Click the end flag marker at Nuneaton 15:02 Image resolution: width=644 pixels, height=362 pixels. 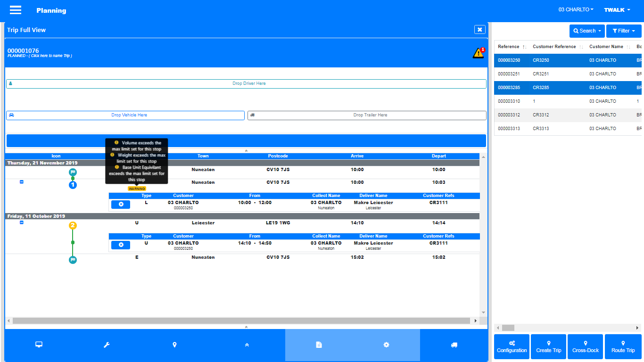point(73,260)
